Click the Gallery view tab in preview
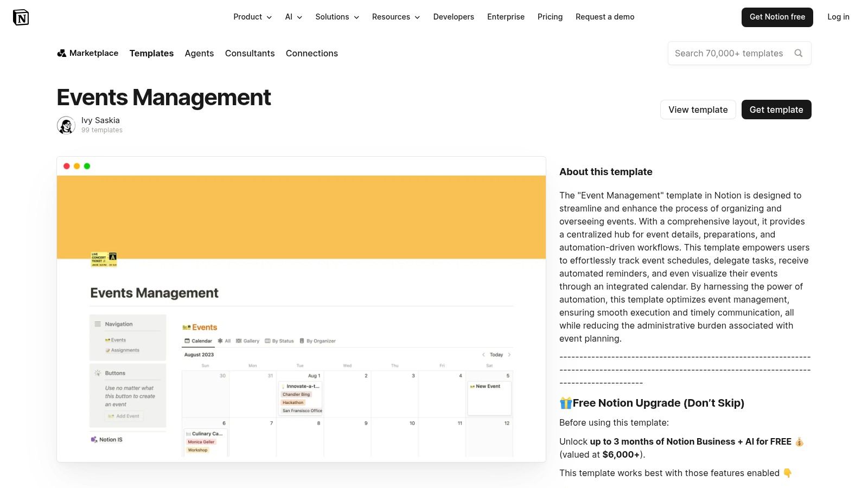Screen dimensions: 868x488 [x=247, y=341]
